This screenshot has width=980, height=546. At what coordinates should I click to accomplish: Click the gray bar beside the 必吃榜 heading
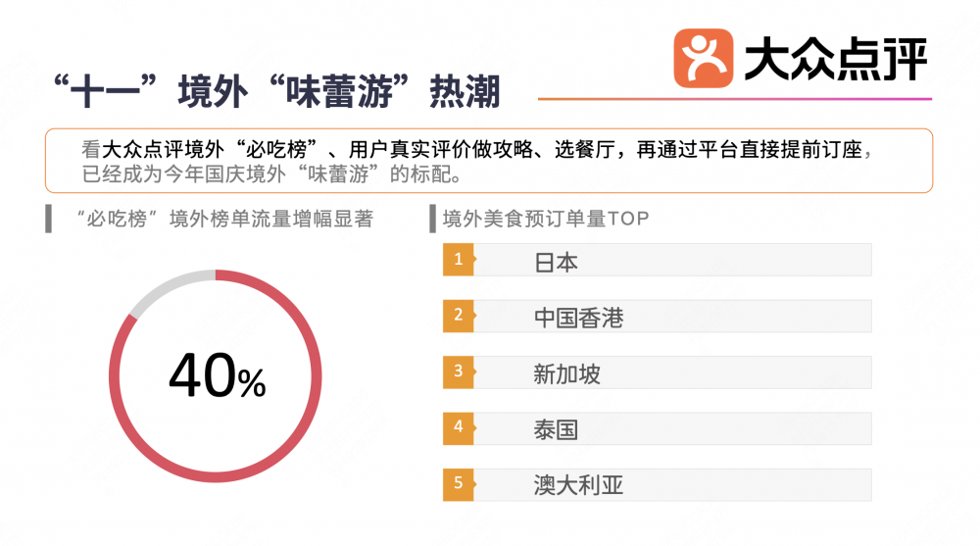(x=49, y=219)
